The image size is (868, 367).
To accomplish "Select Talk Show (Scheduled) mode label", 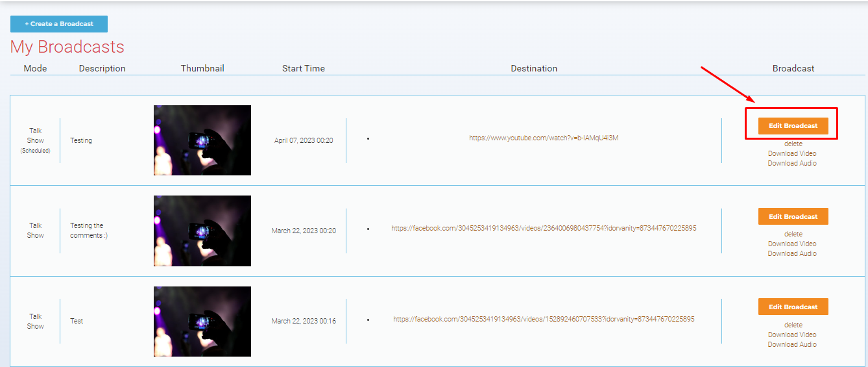I will (36, 140).
